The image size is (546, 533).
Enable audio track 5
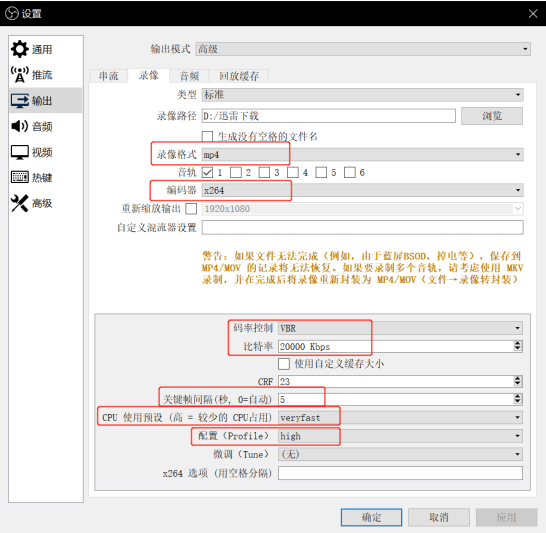(321, 172)
